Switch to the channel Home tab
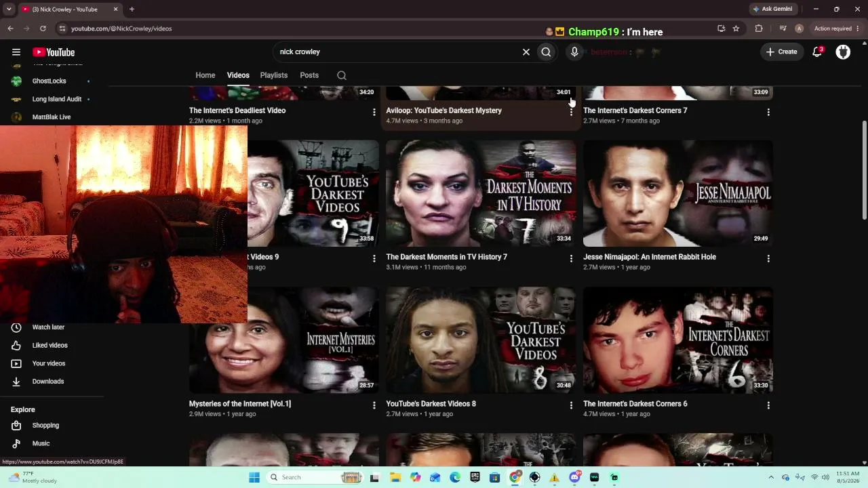 tap(205, 75)
